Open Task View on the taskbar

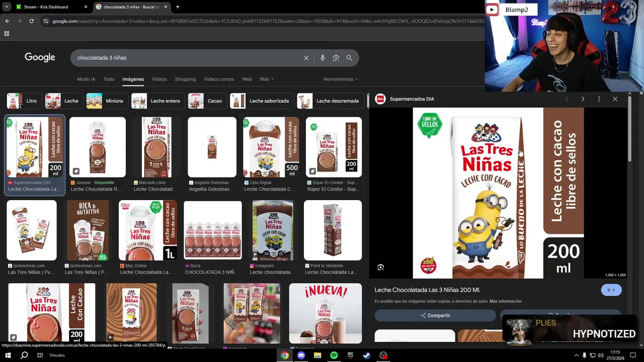click(40, 355)
